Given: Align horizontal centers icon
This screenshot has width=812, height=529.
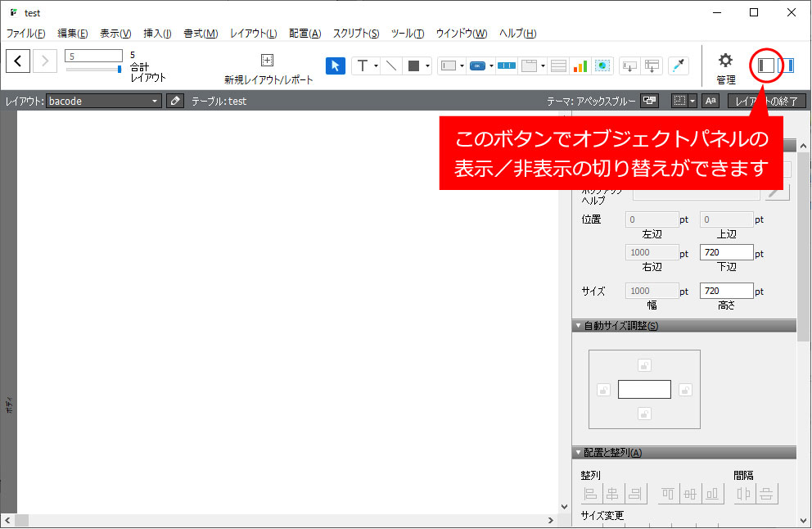Looking at the screenshot, I should pyautogui.click(x=612, y=494).
